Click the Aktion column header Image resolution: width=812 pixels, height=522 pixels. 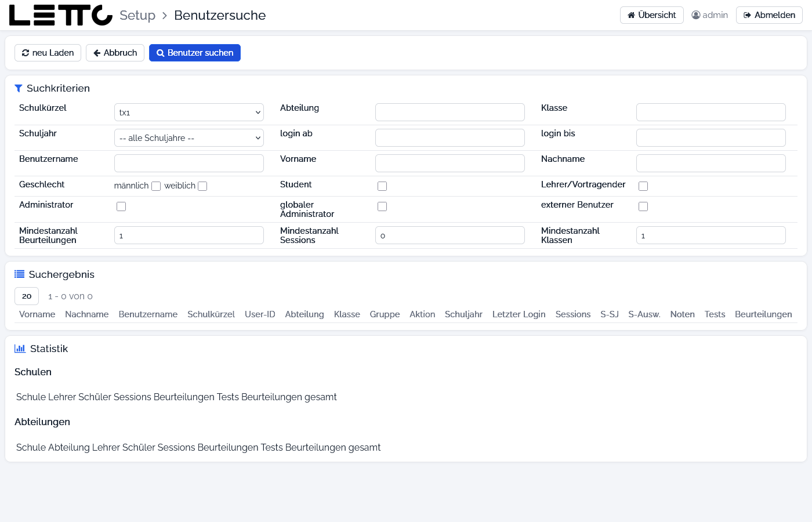tap(422, 314)
